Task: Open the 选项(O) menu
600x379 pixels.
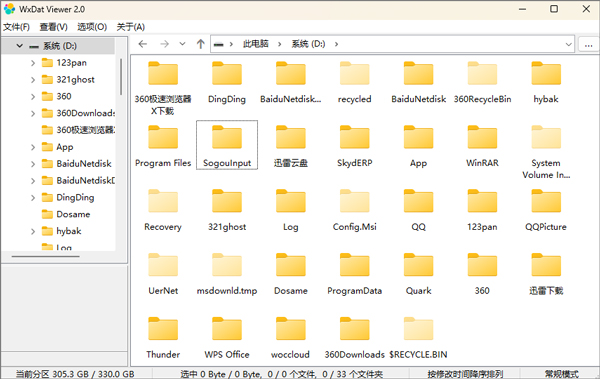Action: pos(92,27)
